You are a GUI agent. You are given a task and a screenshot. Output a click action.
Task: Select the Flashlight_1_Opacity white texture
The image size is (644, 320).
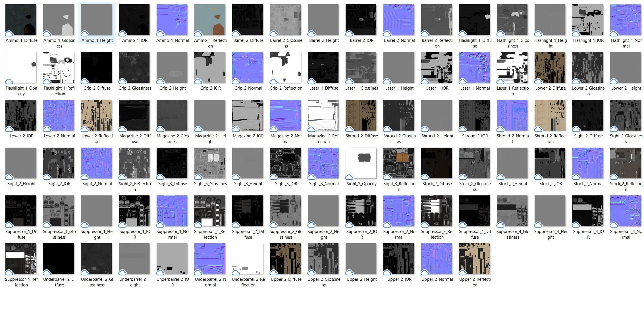[x=21, y=67]
